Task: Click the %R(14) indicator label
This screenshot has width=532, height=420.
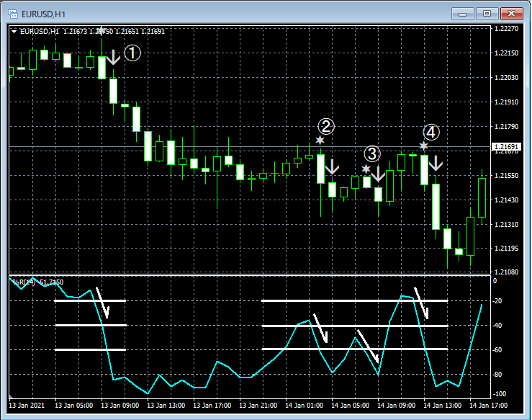Action: (x=38, y=282)
